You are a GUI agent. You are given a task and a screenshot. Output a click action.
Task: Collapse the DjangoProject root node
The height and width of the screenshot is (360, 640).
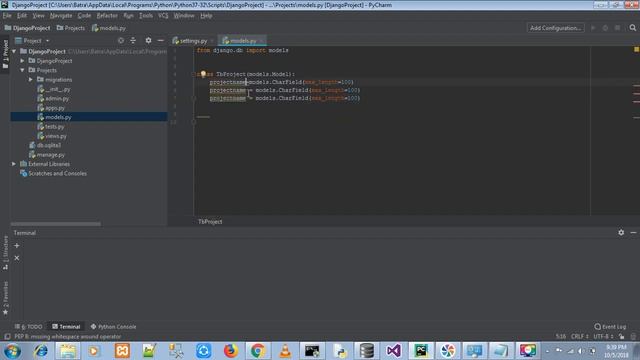(x=14, y=51)
